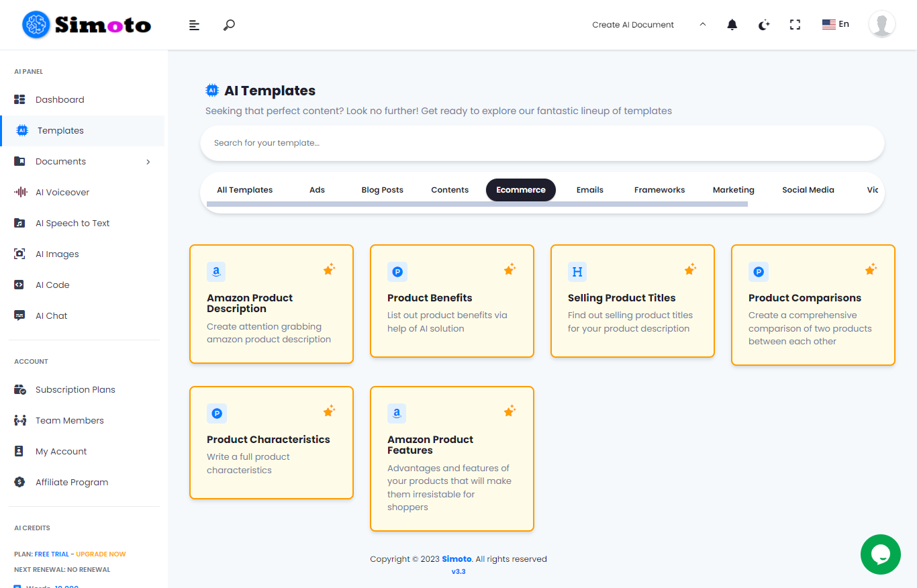Screen dimensions: 917x588
Task: Open the user avatar profile menu
Action: tap(881, 24)
